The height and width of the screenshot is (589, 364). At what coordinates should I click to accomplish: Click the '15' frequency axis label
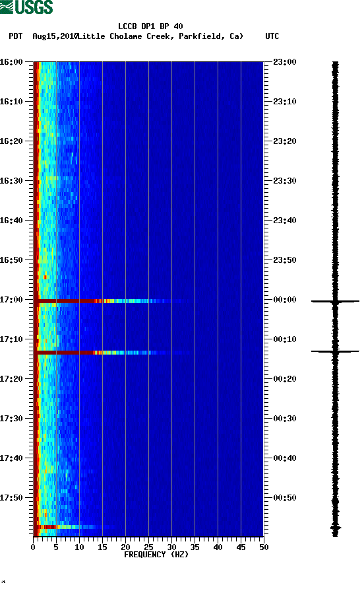point(102,547)
